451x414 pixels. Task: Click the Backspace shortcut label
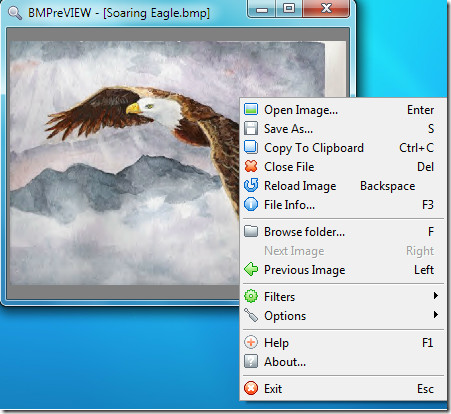click(x=388, y=186)
